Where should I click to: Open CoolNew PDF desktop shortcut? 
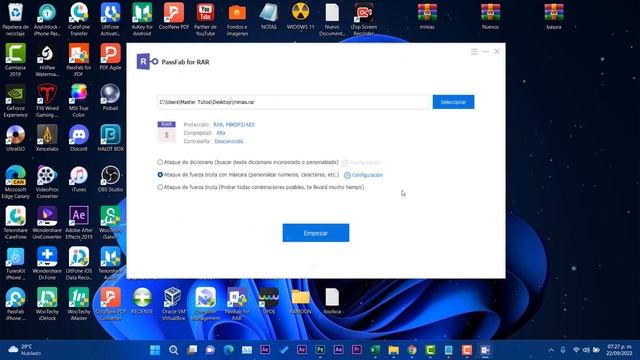tap(174, 16)
